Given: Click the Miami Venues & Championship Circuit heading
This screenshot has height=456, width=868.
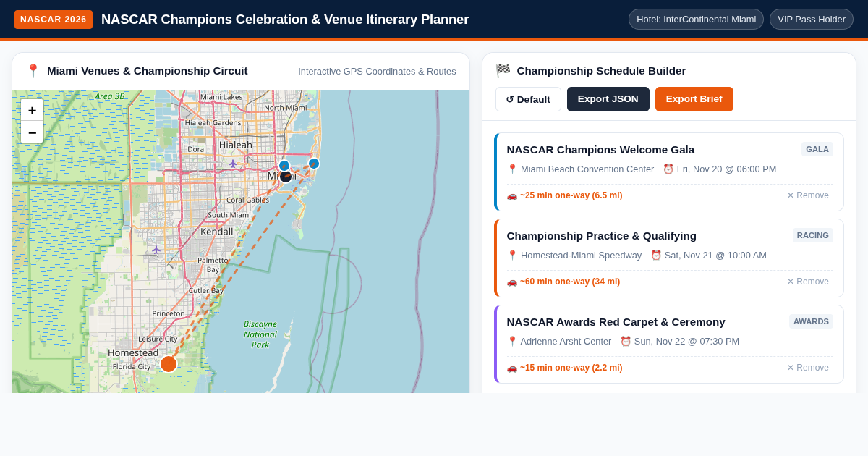Looking at the screenshot, I should click(x=148, y=71).
